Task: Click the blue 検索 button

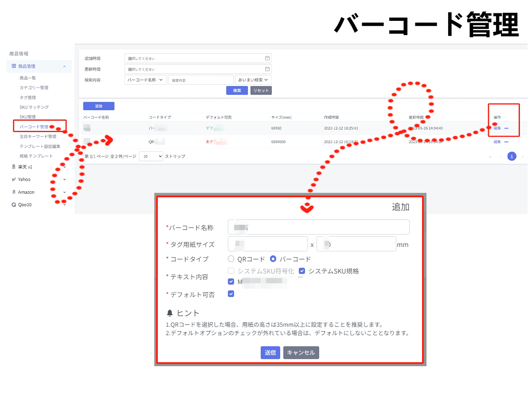Action: point(237,90)
